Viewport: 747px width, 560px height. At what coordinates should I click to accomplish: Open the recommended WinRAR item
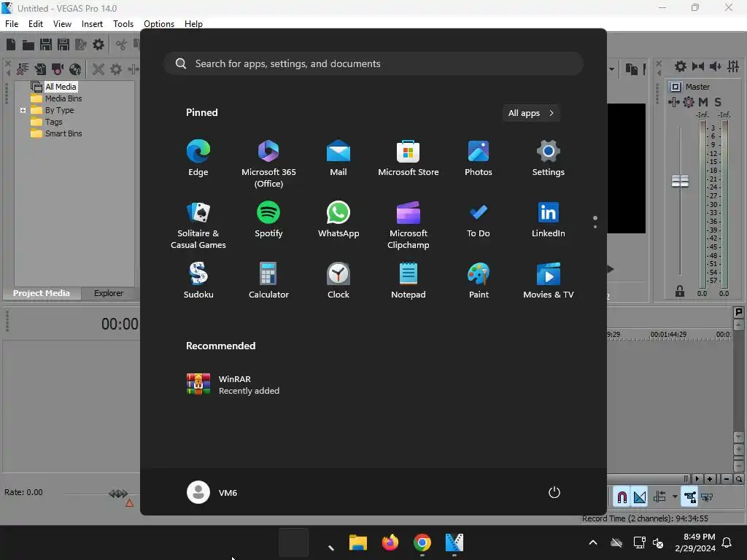233,385
